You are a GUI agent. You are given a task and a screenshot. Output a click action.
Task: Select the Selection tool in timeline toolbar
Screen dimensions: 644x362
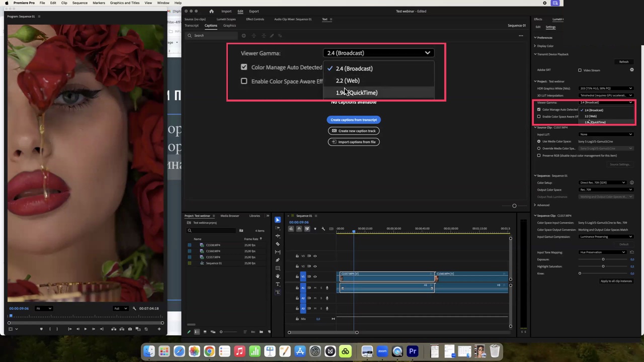(278, 220)
